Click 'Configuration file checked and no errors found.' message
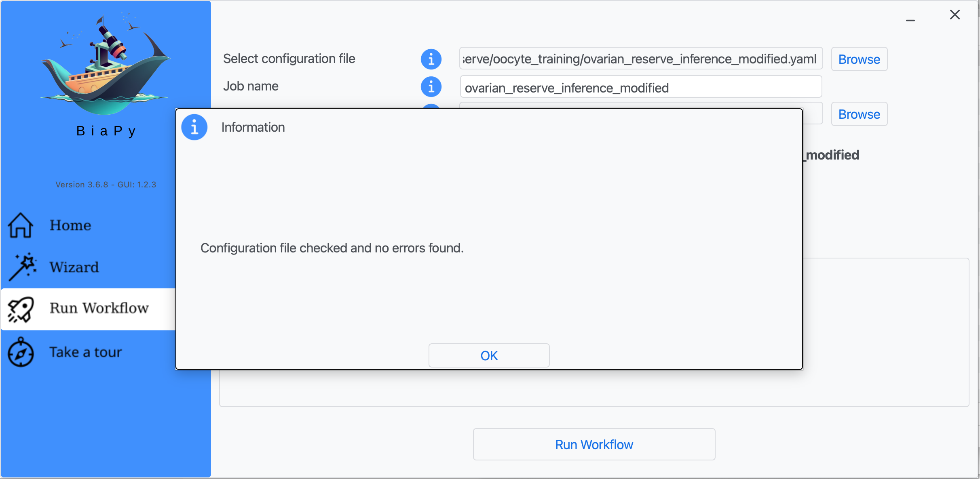 (x=332, y=248)
